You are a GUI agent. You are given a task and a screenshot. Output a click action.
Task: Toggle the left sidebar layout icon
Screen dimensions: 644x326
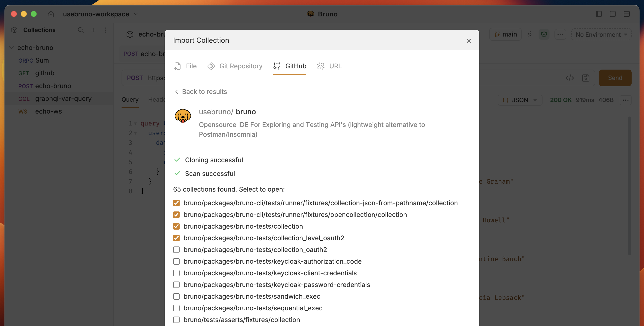click(599, 14)
